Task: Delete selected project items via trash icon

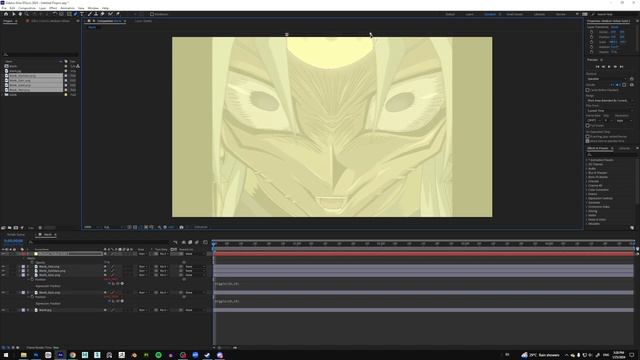Action: click(x=40, y=227)
